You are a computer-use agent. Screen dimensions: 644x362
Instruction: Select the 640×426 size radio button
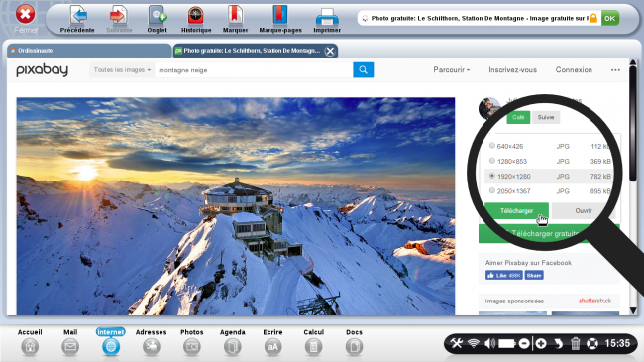tap(492, 145)
